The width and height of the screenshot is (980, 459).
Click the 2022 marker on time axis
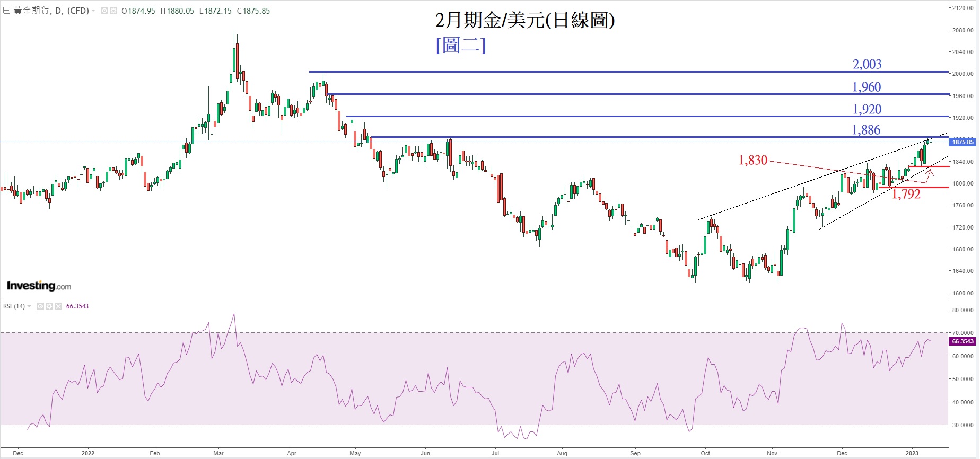[x=88, y=453]
